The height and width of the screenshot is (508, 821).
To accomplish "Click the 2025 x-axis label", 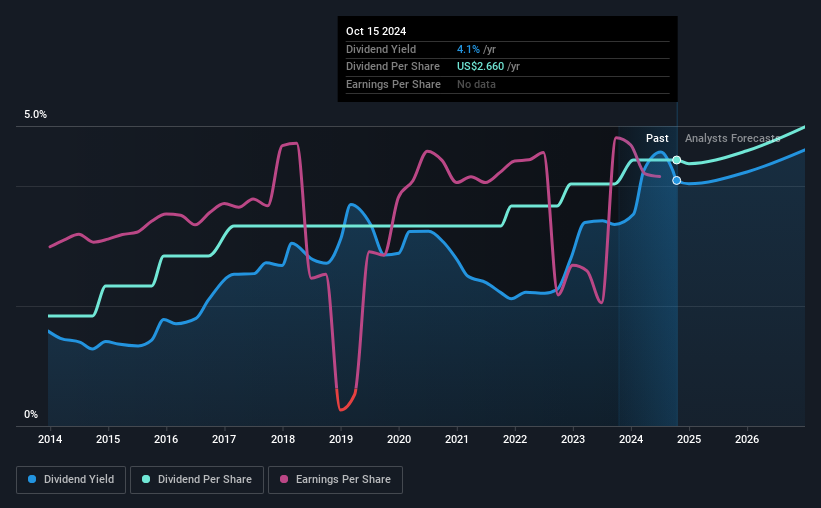I will pyautogui.click(x=689, y=439).
